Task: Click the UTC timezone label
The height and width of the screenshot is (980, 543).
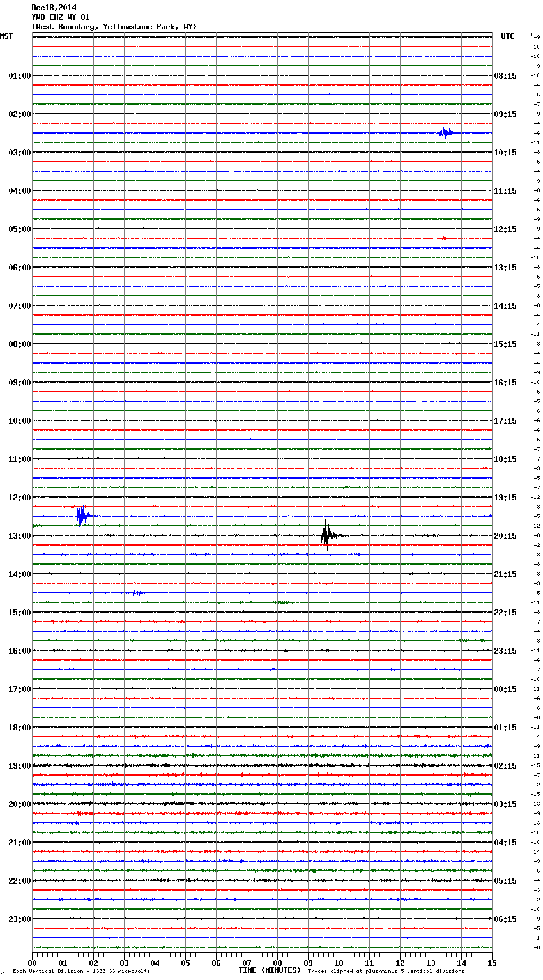Action: pos(508,36)
